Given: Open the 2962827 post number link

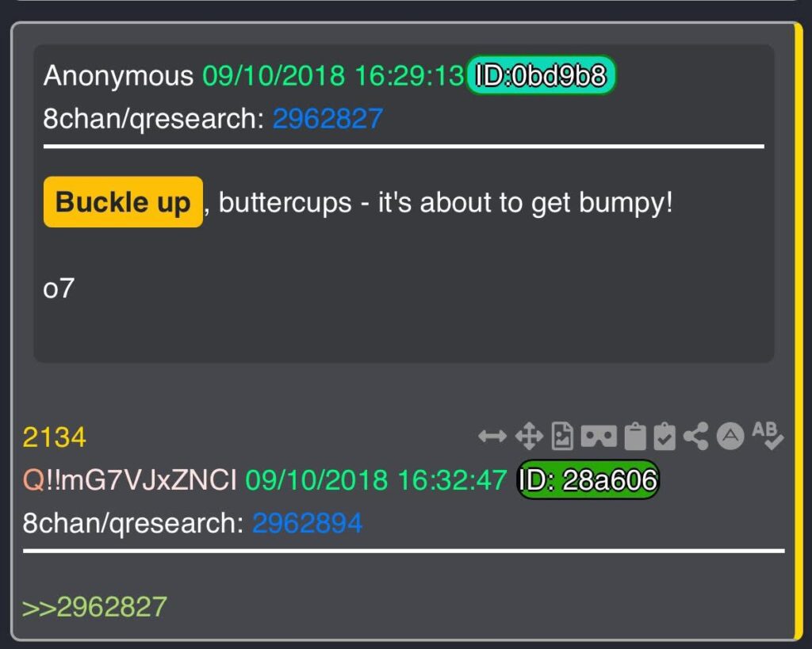Looking at the screenshot, I should tap(327, 119).
